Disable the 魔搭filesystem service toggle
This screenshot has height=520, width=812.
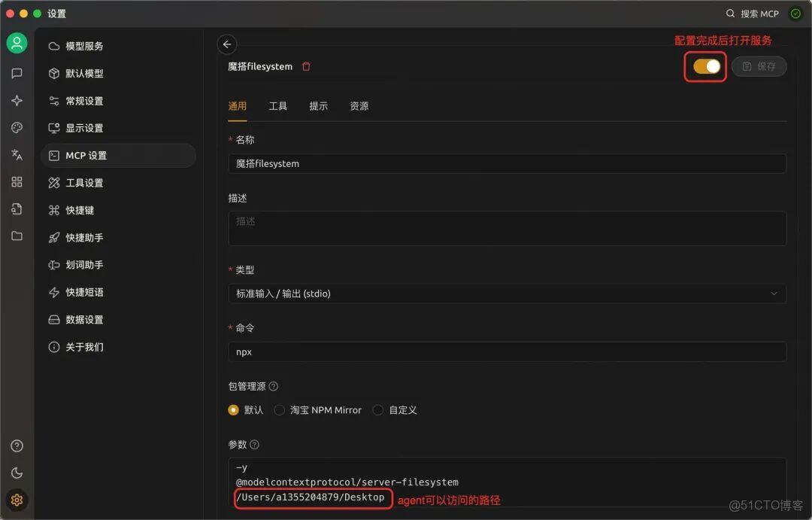[x=704, y=66]
